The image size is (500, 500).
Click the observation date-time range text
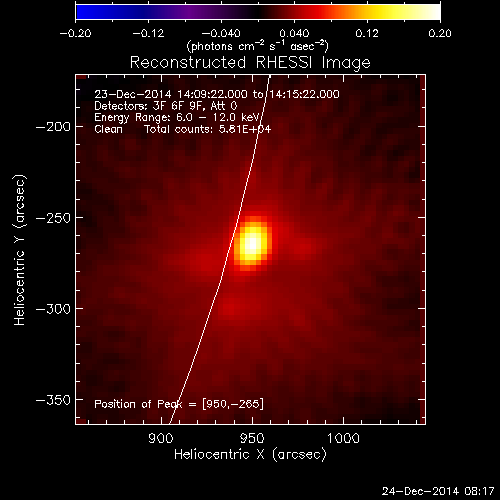tap(217, 94)
